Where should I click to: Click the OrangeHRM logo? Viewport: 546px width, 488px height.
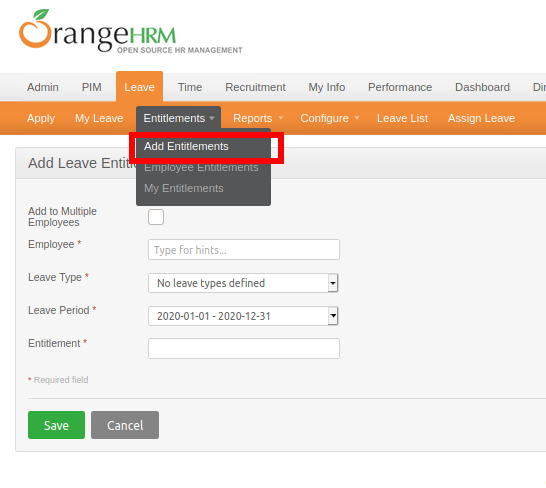(x=131, y=32)
